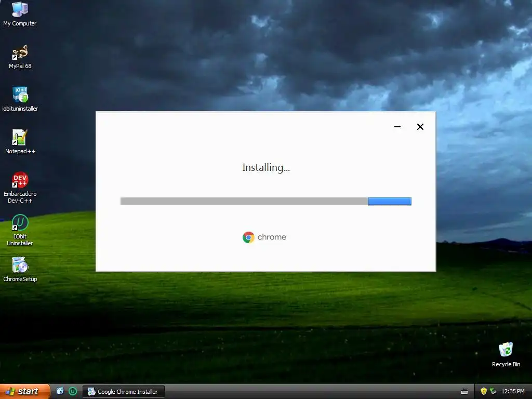Minimize the Chrome installer window

pos(397,127)
